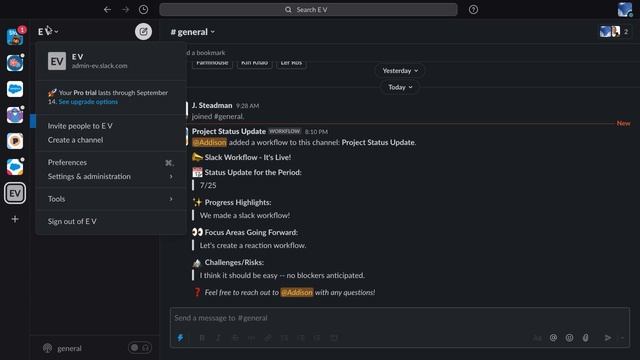The width and height of the screenshot is (640, 360).
Task: Click 'Let's create a reaction workflow.' text
Action: (x=253, y=245)
